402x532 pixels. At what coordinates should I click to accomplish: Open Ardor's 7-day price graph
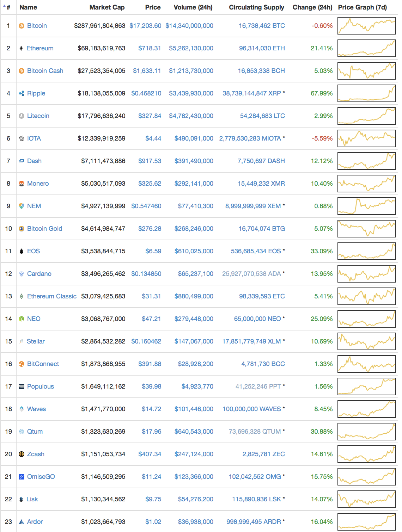(x=367, y=522)
